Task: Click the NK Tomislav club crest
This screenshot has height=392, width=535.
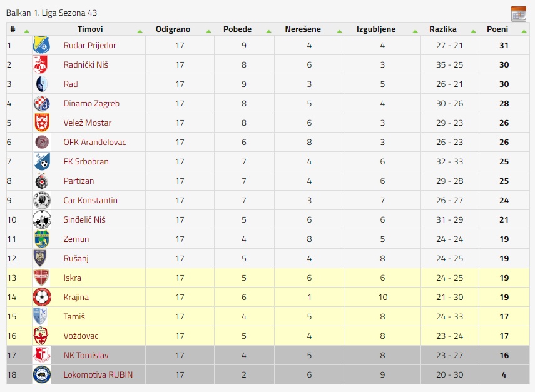Action: point(42,355)
